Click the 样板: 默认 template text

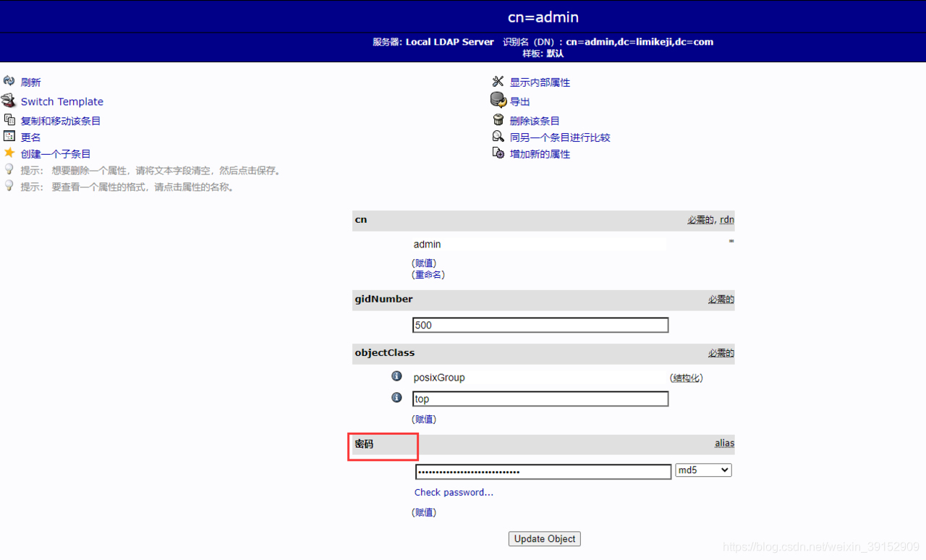click(543, 54)
